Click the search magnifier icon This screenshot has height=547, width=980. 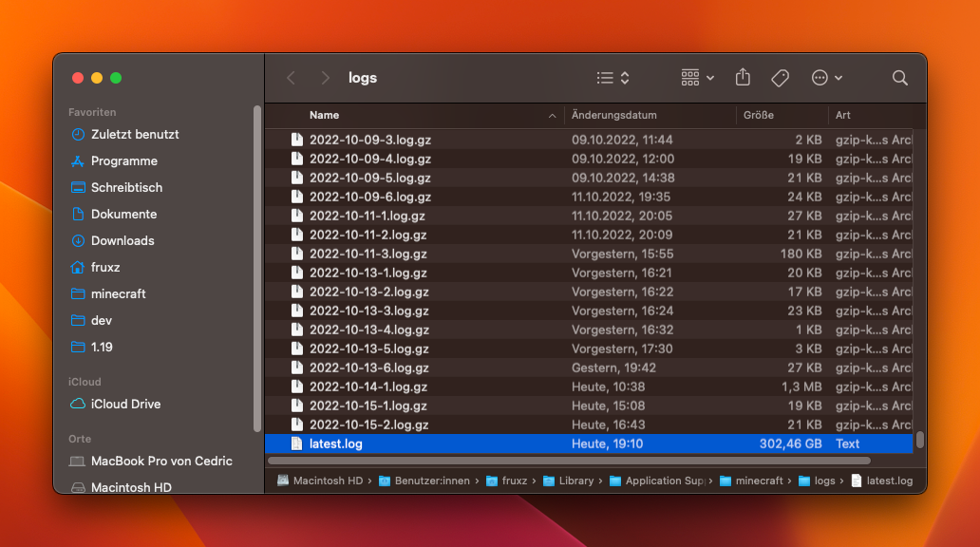pyautogui.click(x=899, y=78)
